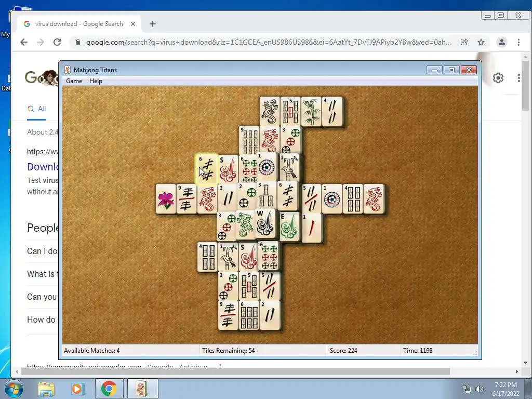Click the 'Tiles Remaining: 54' status text
Image resolution: width=532 pixels, height=399 pixels.
(229, 351)
